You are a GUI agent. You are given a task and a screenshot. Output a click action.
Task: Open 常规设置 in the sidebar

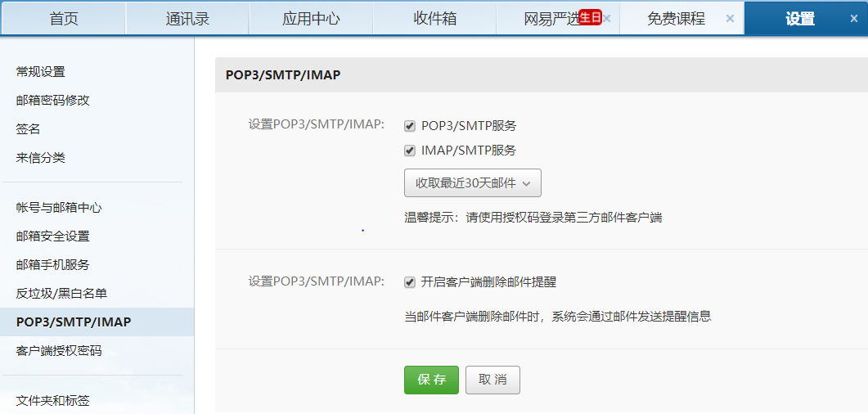[41, 72]
